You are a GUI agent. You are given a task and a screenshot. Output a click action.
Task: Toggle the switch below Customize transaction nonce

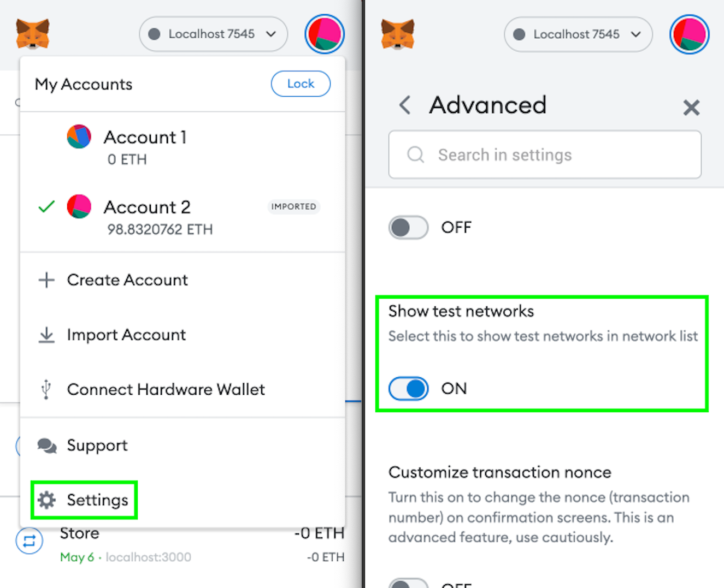coord(408,583)
